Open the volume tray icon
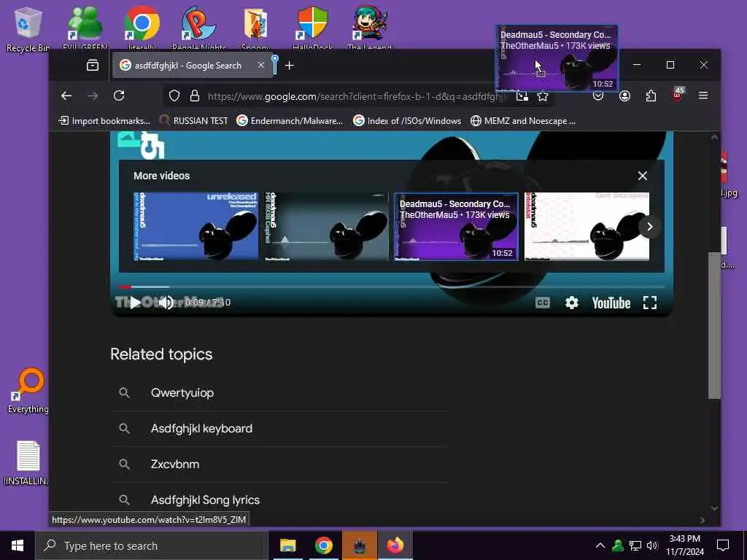747x560 pixels. 652,545
